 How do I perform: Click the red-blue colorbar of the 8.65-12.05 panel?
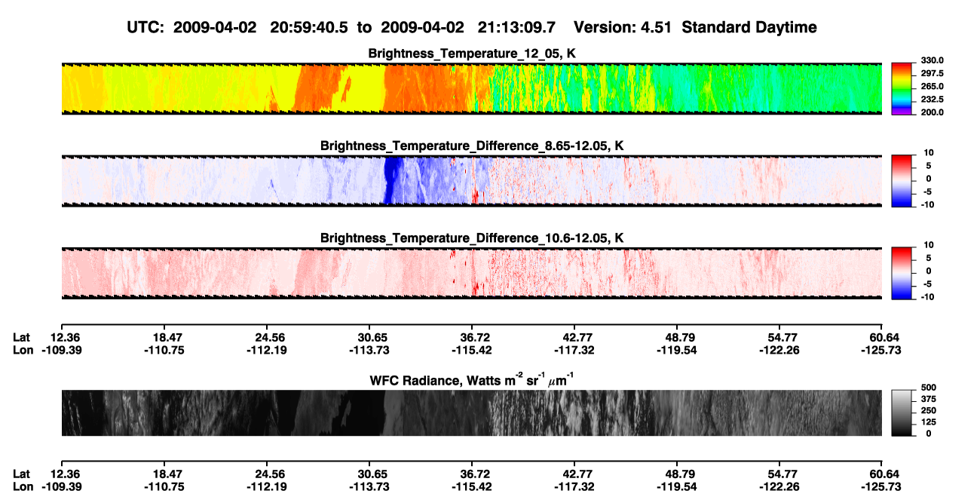[903, 181]
